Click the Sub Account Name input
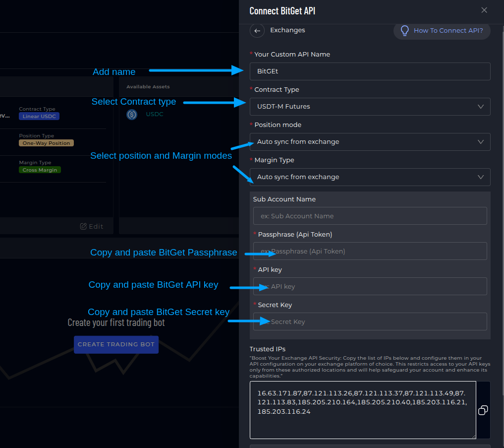 370,216
